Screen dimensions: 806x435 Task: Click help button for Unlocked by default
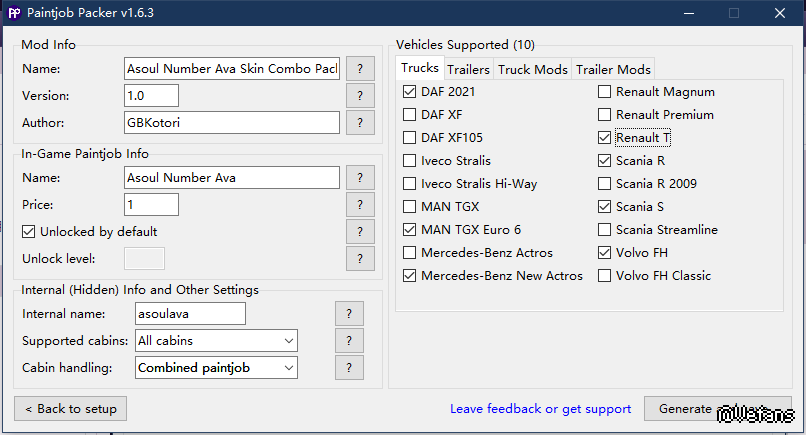click(360, 232)
